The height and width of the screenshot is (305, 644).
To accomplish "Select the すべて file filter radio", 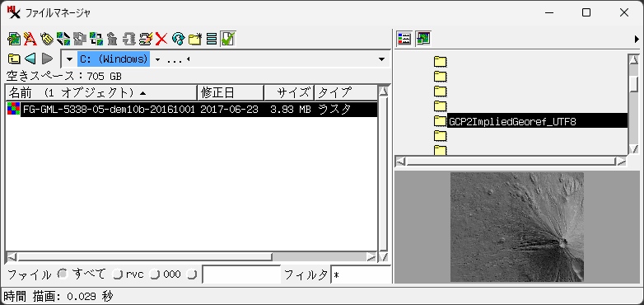I will click(x=63, y=274).
